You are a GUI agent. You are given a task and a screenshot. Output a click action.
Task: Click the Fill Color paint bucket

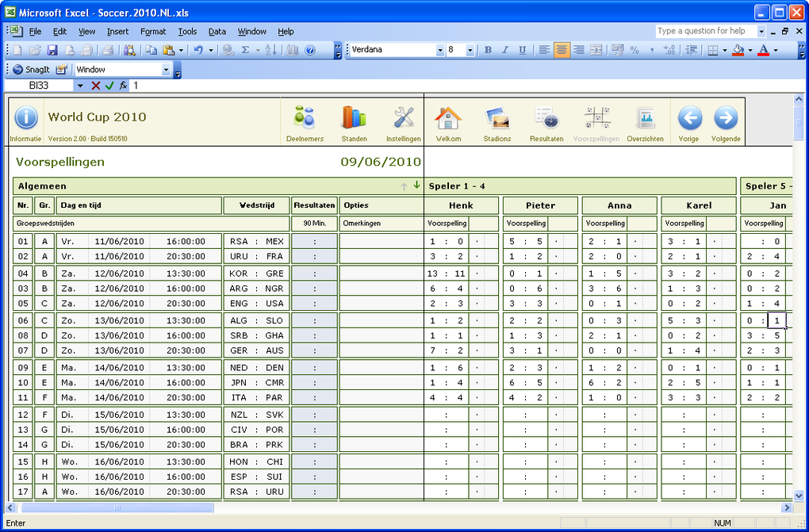click(738, 50)
